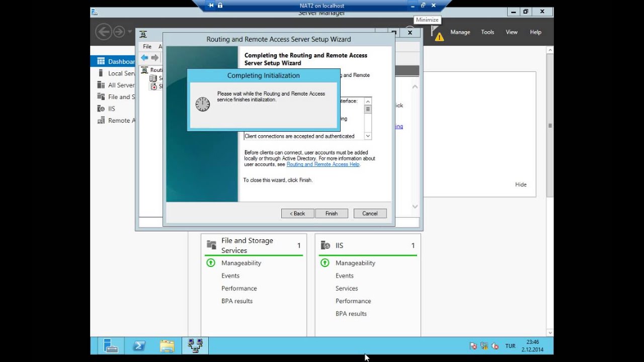Click the Finish button in the wizard
Viewport: 644px width, 362px height.
coord(332,214)
